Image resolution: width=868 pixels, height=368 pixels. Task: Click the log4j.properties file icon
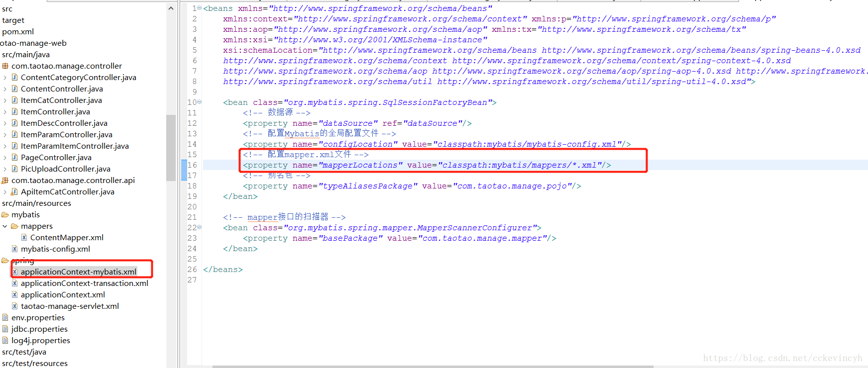(5, 340)
